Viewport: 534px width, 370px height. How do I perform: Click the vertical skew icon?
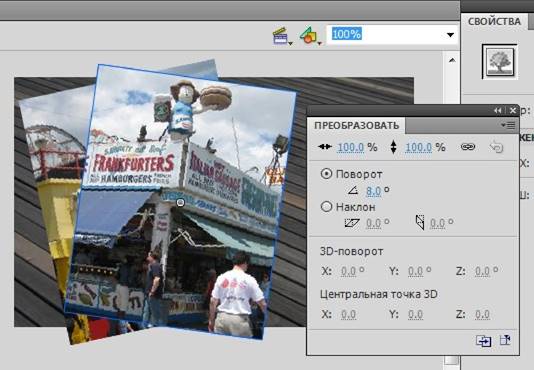[420, 223]
